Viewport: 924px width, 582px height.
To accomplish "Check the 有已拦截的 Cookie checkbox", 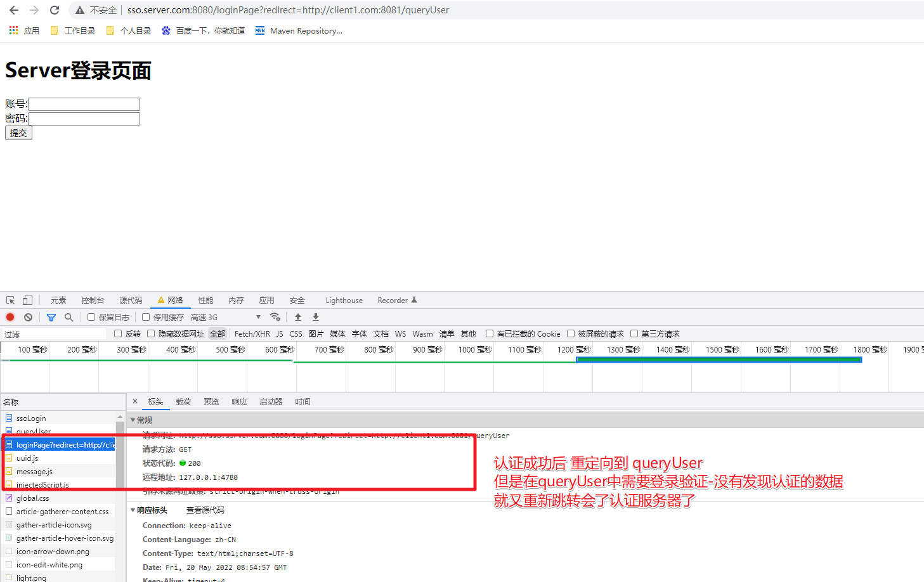I will tap(490, 333).
